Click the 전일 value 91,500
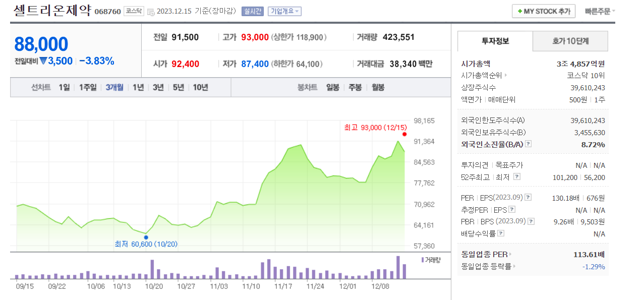This screenshot has height=300, width=644. pos(185,37)
